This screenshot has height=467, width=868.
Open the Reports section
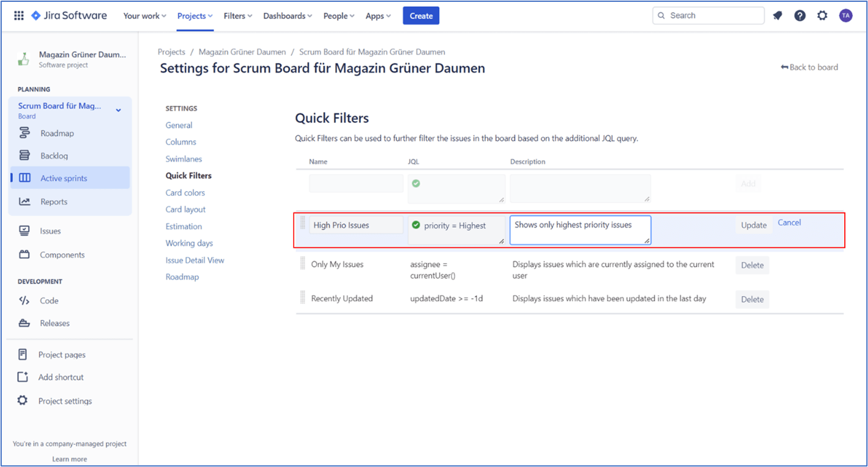tap(53, 201)
